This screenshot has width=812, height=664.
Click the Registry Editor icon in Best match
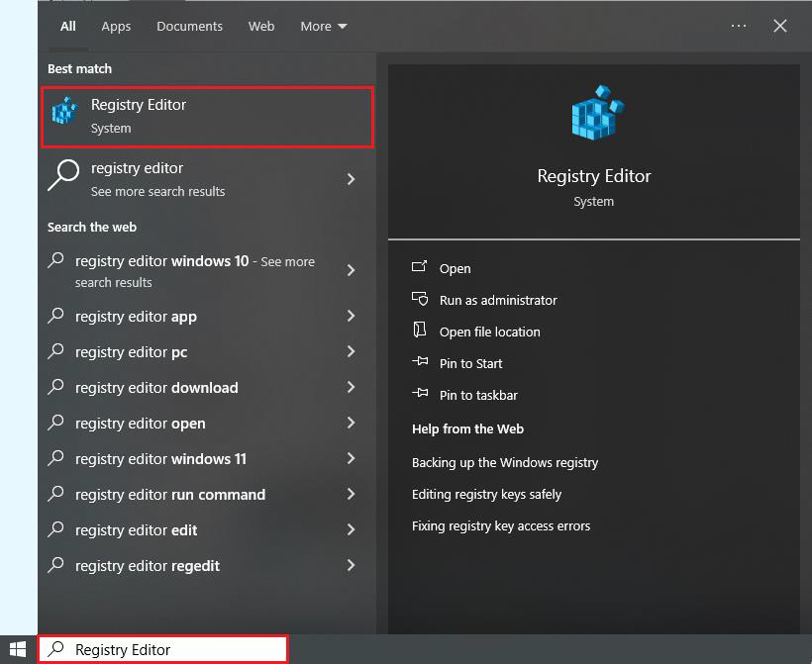(64, 113)
